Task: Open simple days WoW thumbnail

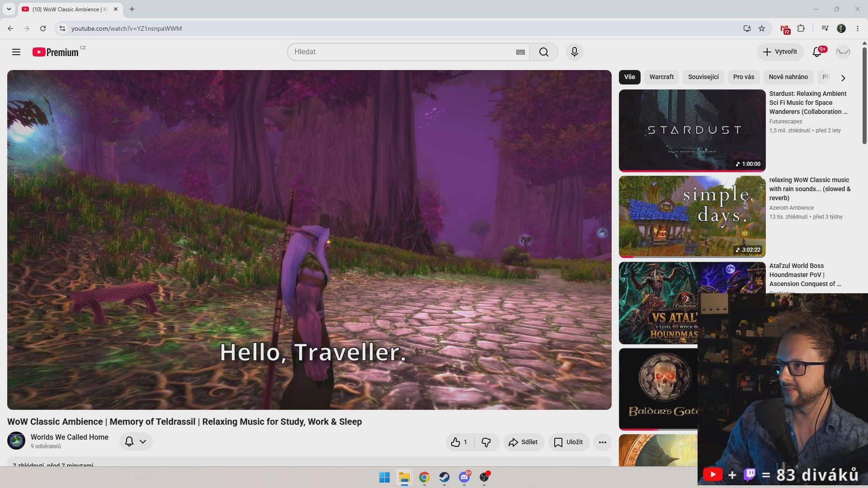Action: [x=692, y=216]
